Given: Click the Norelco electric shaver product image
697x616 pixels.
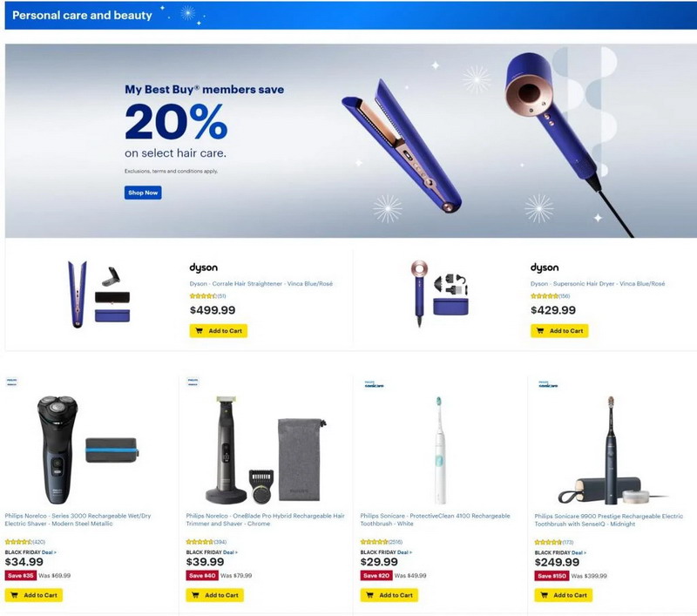Looking at the screenshot, I should click(x=87, y=450).
